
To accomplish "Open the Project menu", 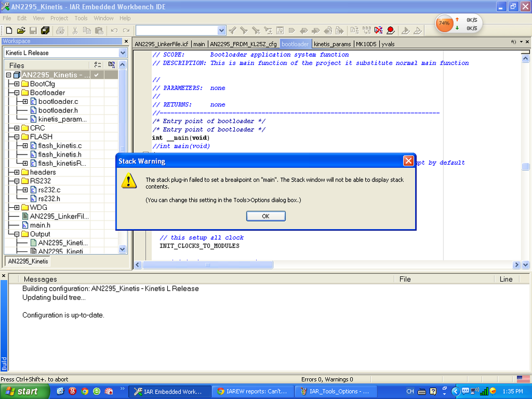I will tap(59, 18).
